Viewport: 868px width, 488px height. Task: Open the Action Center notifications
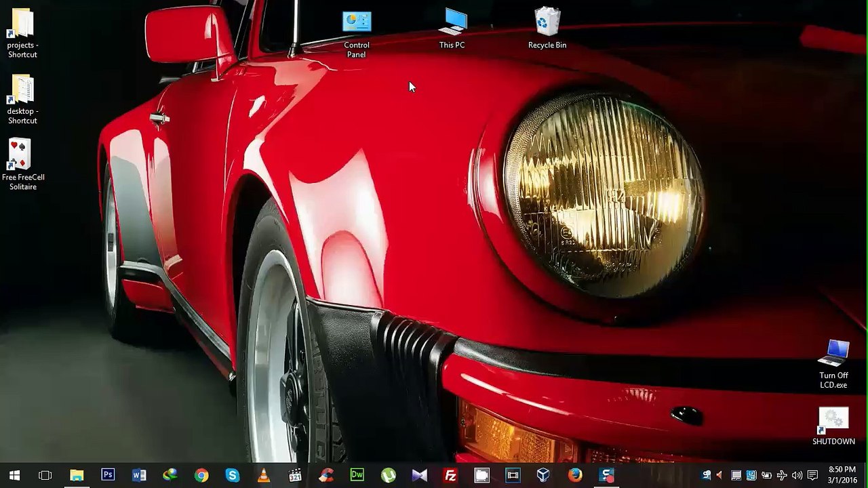pyautogui.click(x=812, y=475)
